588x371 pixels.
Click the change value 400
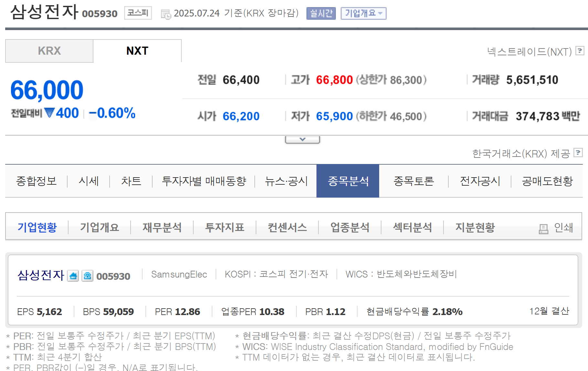point(67,113)
